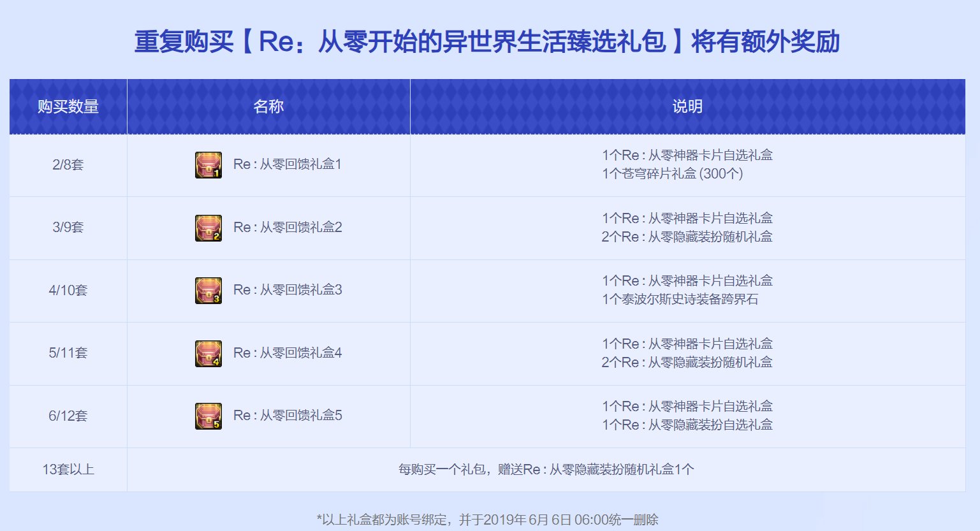Click the Re:从零回馈礼盒5 chest icon

coord(208,416)
